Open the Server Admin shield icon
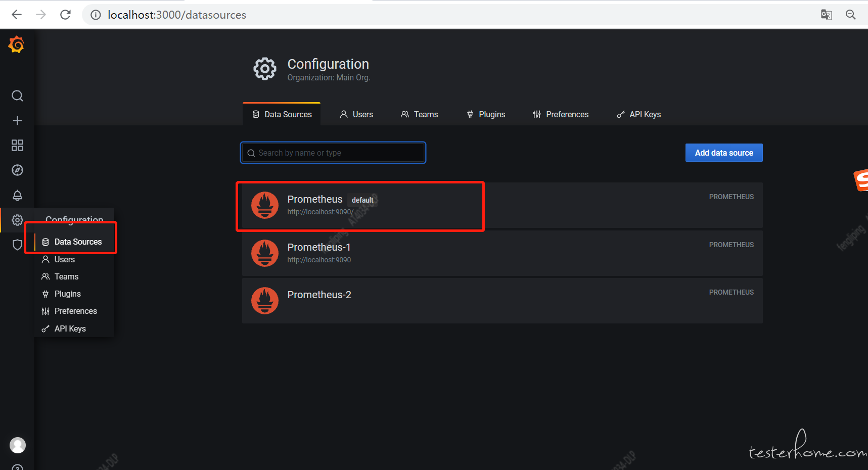The image size is (868, 470). pyautogui.click(x=17, y=245)
